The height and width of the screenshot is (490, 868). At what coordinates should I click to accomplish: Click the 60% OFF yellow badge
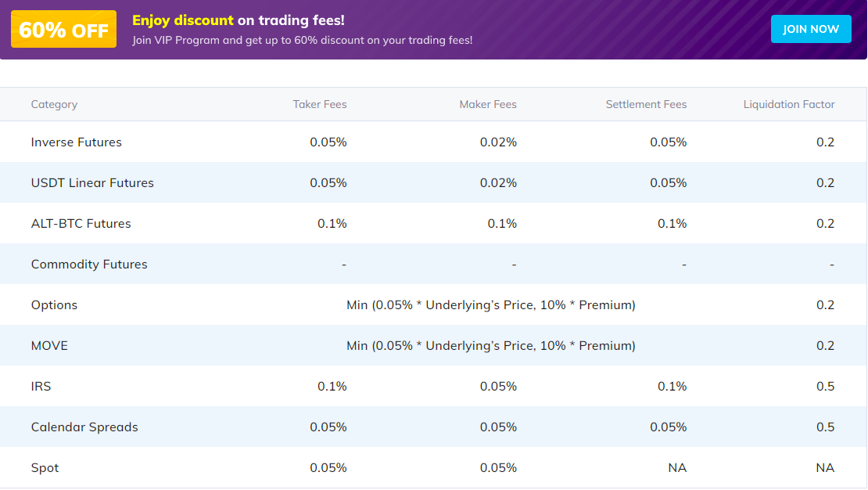coord(63,30)
